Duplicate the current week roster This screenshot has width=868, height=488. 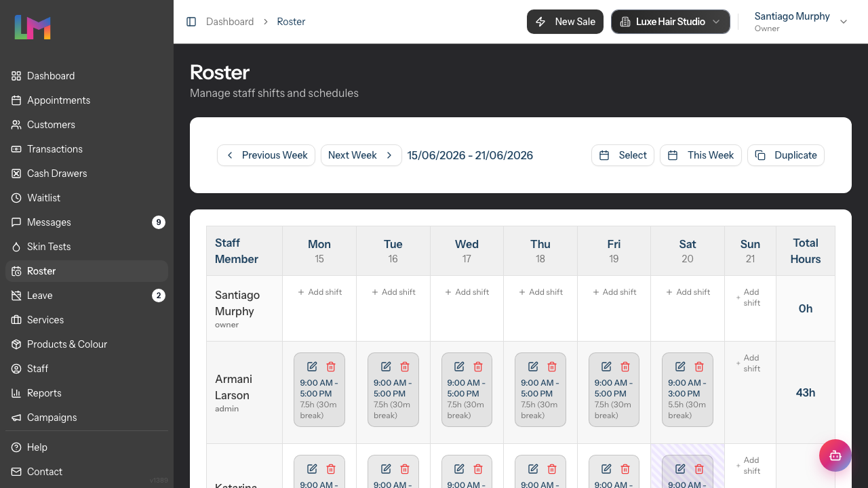(x=786, y=155)
